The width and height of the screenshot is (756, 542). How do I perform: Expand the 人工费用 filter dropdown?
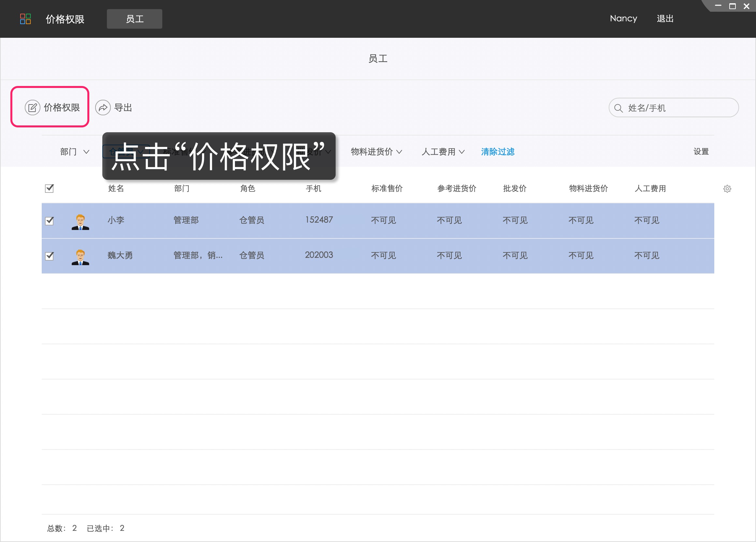point(443,151)
